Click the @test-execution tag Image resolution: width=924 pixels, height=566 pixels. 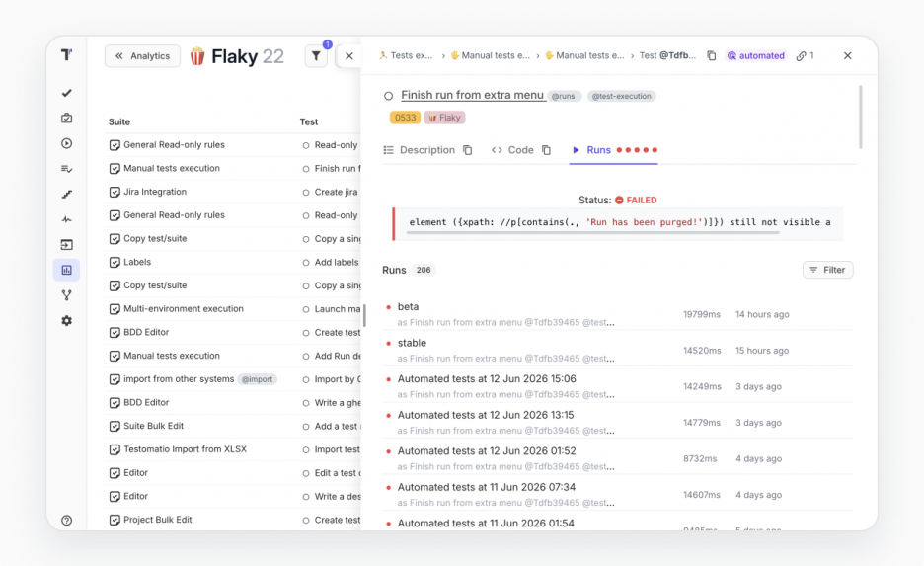621,96
